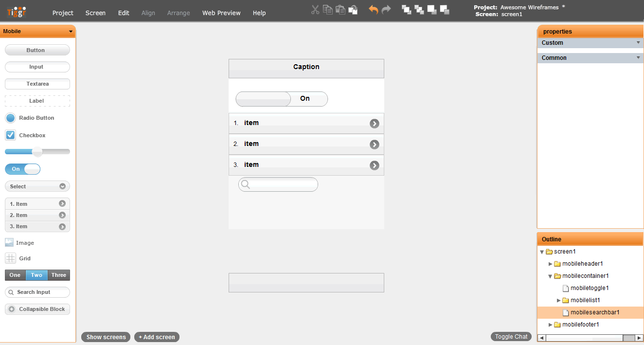The height and width of the screenshot is (345, 644).
Task: Click the Duplicate icon in toolbar
Action: 353,9
